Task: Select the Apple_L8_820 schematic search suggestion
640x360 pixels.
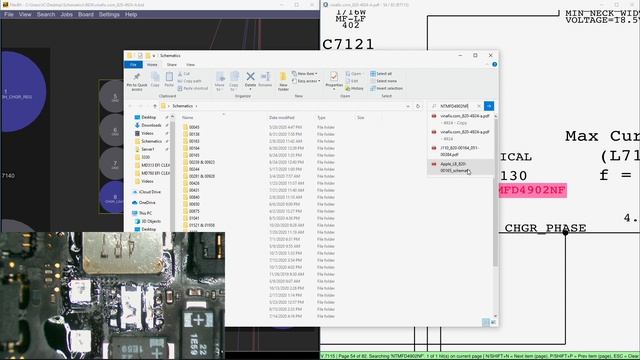Action: coord(460,167)
